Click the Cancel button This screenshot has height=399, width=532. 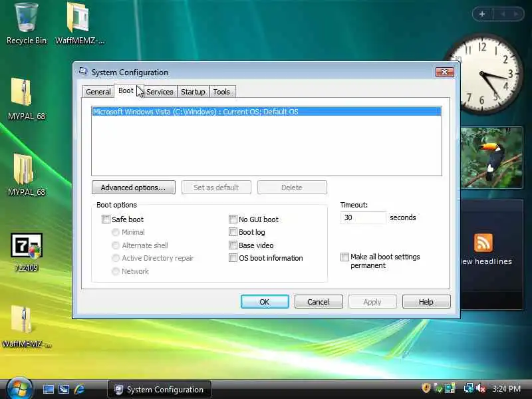319,302
